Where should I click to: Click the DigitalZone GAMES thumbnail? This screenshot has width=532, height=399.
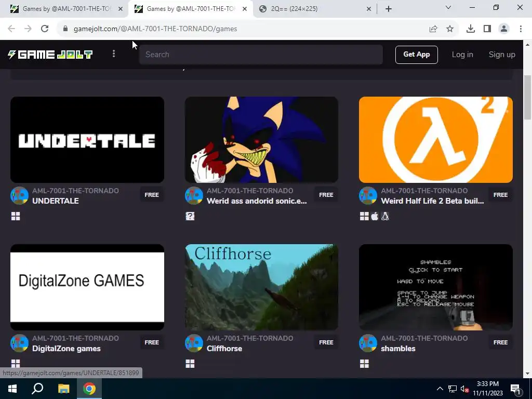tap(87, 287)
